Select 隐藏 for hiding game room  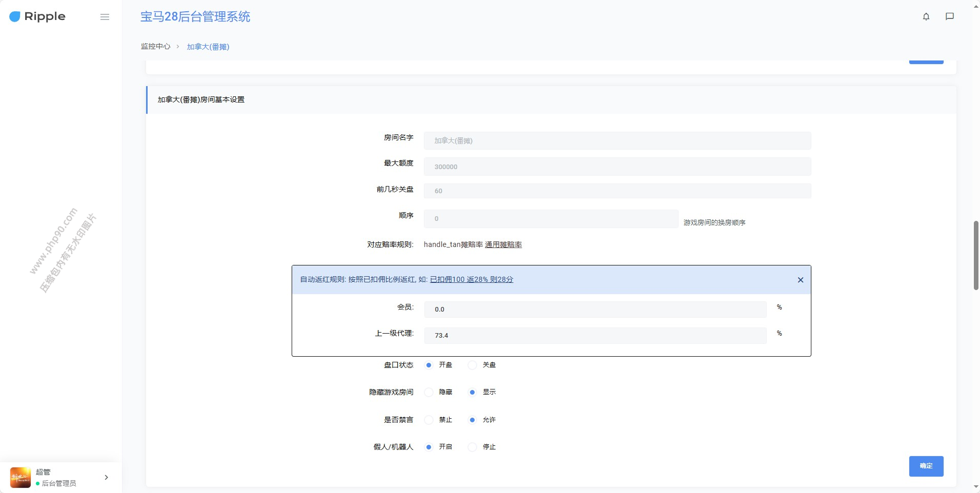(x=429, y=392)
